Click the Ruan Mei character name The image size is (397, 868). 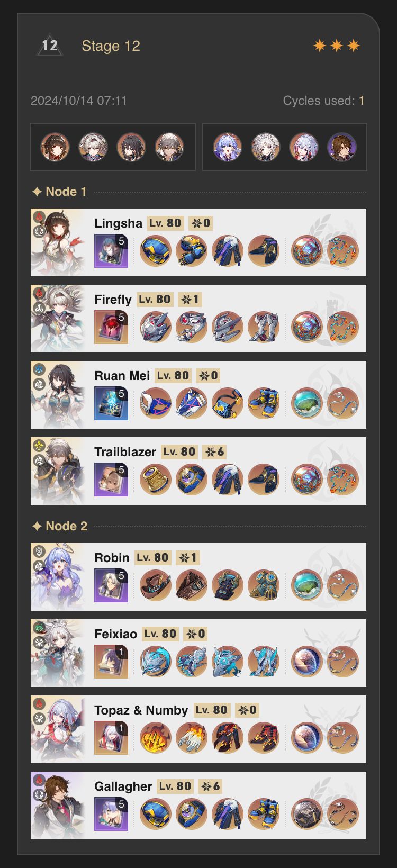pyautogui.click(x=122, y=376)
